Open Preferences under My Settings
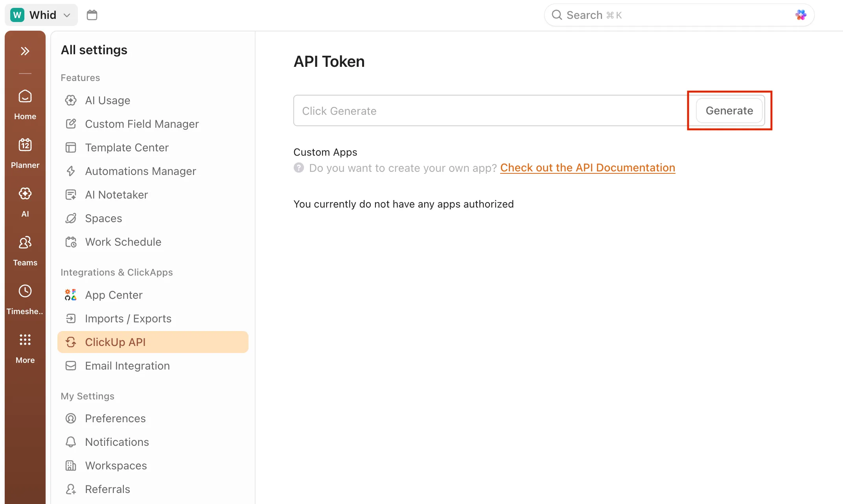Image resolution: width=843 pixels, height=504 pixels. (x=153, y=419)
